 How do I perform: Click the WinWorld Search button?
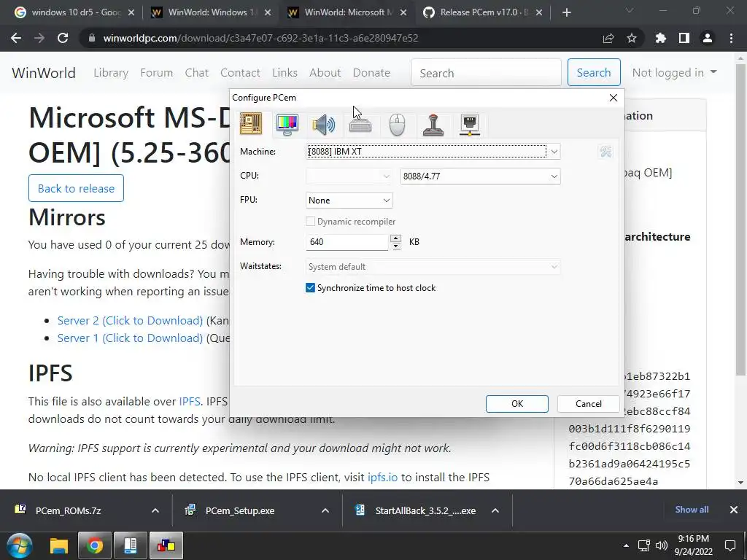(594, 73)
